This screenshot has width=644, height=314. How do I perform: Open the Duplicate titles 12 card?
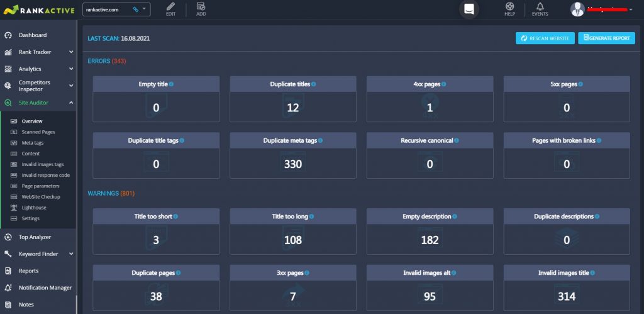pos(293,99)
